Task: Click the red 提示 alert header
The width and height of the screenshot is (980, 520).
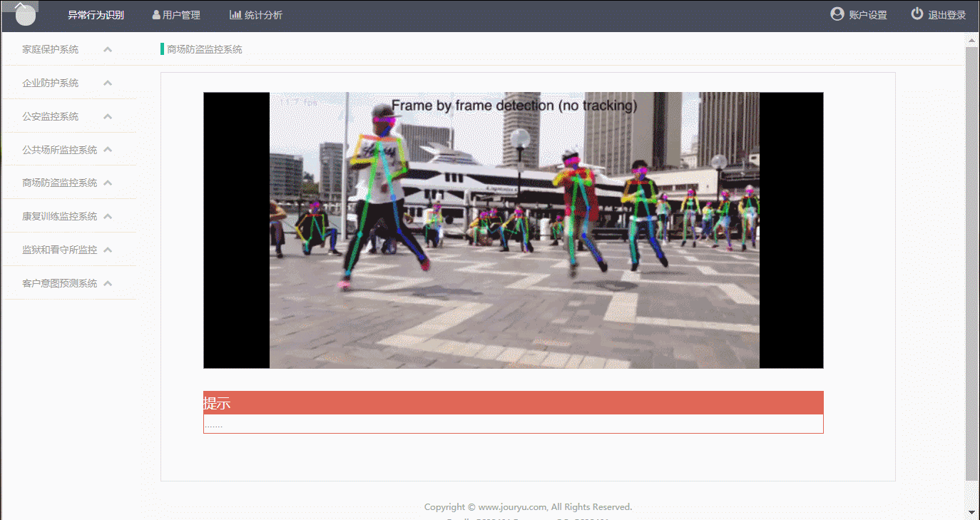Action: click(x=514, y=403)
